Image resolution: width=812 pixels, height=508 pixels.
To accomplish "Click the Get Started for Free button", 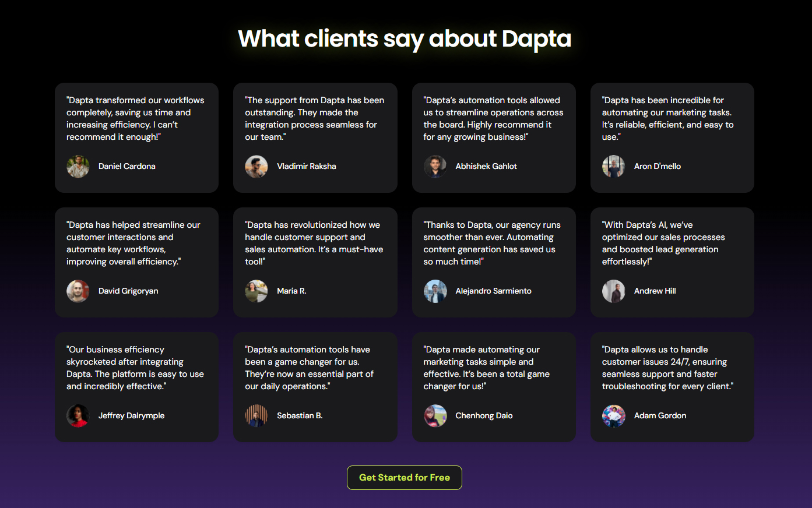I will point(405,478).
